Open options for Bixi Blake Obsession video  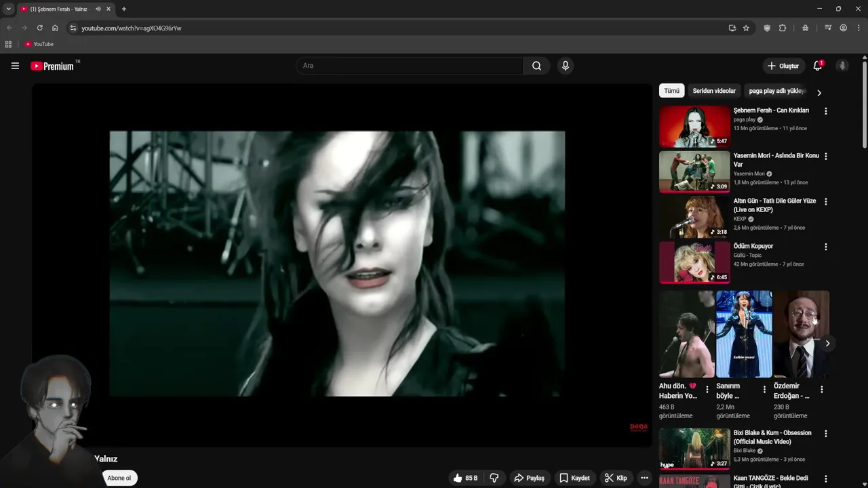pyautogui.click(x=825, y=434)
